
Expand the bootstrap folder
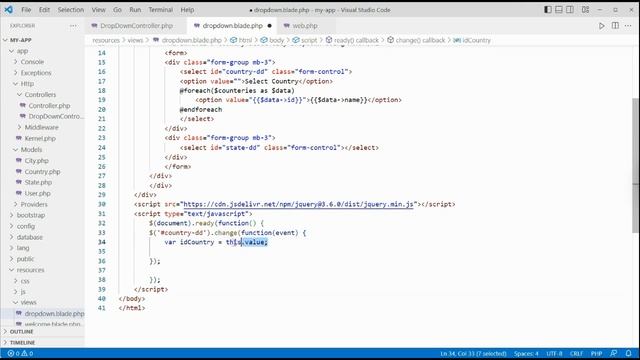pyautogui.click(x=42, y=215)
